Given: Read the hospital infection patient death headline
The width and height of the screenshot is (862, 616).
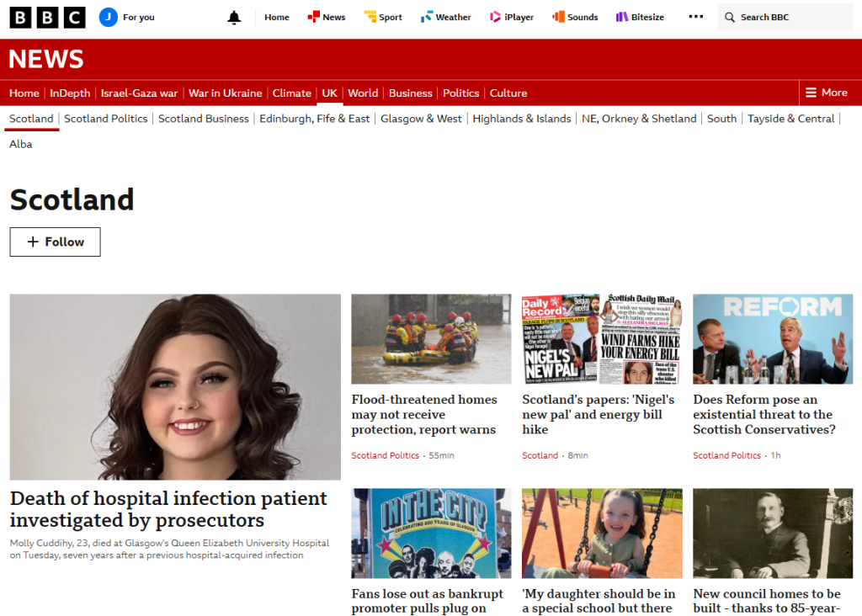Looking at the screenshot, I should [168, 508].
